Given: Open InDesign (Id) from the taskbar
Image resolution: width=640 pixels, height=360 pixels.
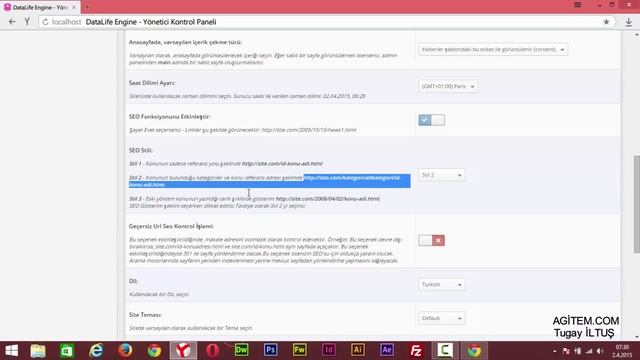Looking at the screenshot, I should pos(329,350).
